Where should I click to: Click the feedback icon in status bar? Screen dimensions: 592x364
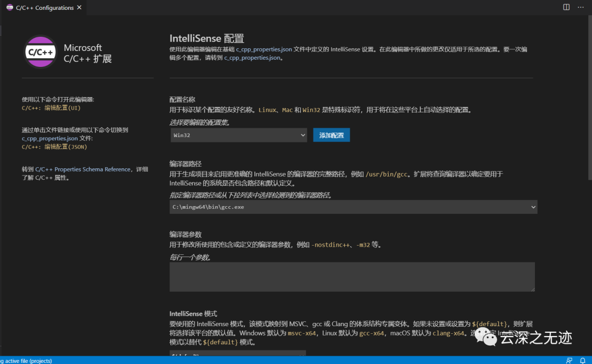[569, 360]
